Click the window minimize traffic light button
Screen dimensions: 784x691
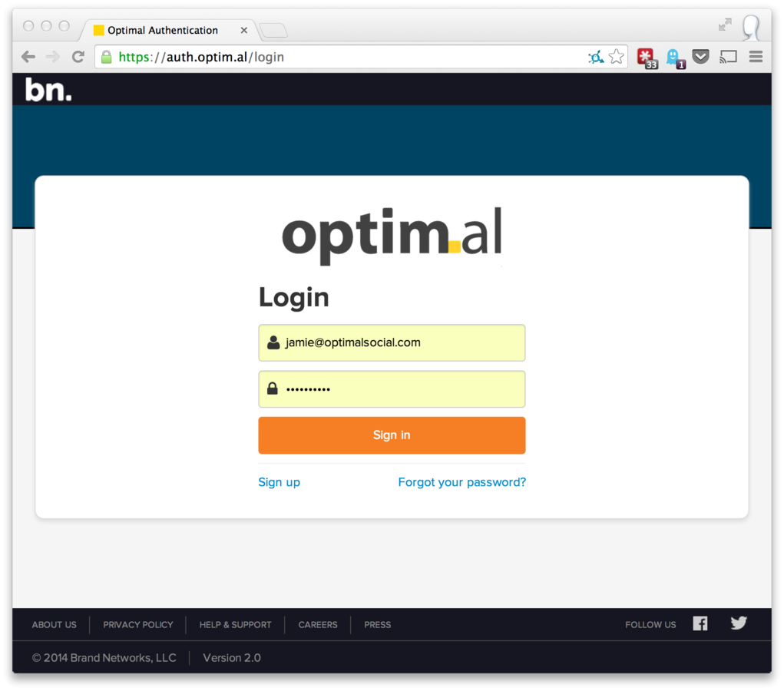point(47,25)
